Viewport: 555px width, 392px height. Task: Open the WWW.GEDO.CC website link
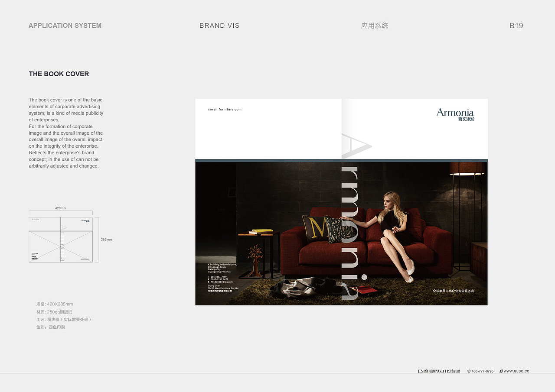[x=516, y=371]
